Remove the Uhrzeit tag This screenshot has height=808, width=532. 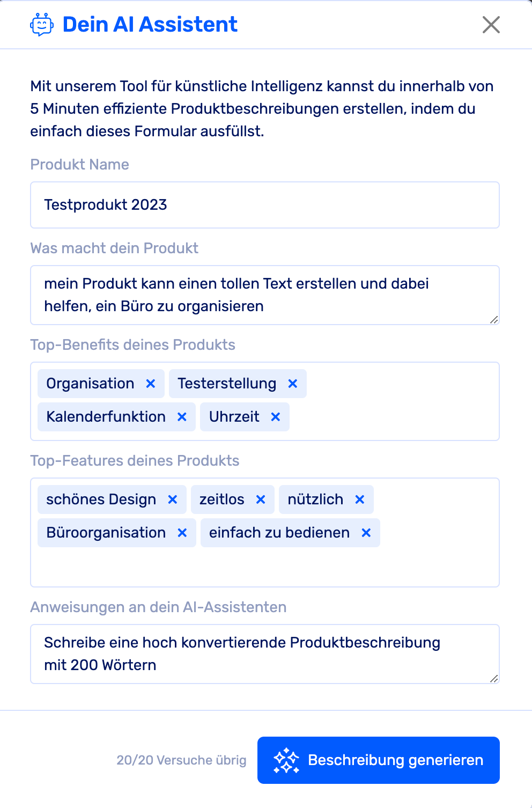coord(276,417)
